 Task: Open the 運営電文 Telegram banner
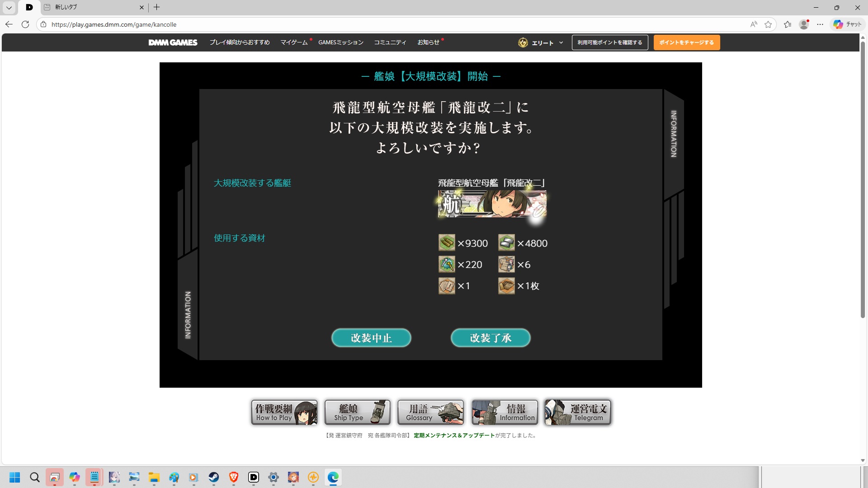(x=578, y=412)
